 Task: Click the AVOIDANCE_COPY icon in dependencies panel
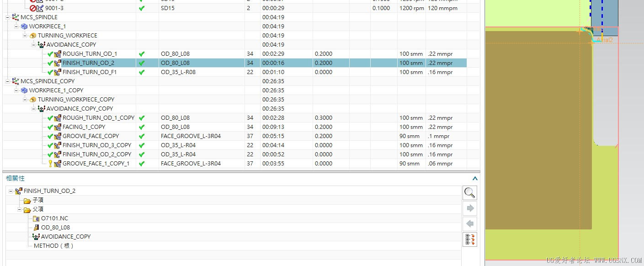point(36,237)
